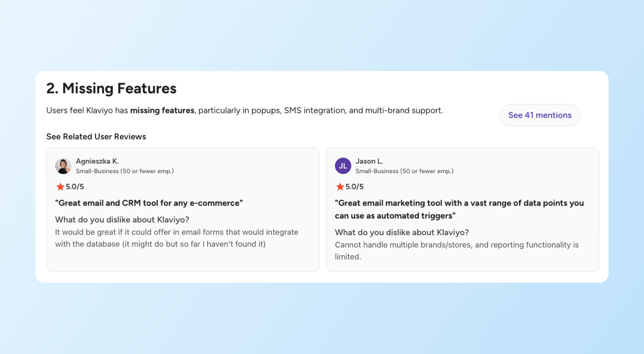Click Jason's Small-Business company size label
644x354 pixels.
404,171
